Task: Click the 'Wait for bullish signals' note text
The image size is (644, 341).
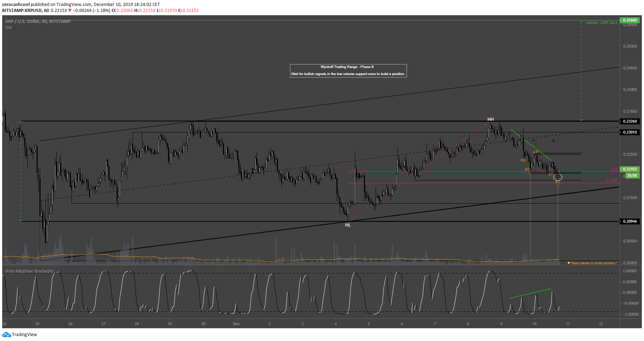Action: 348,74
